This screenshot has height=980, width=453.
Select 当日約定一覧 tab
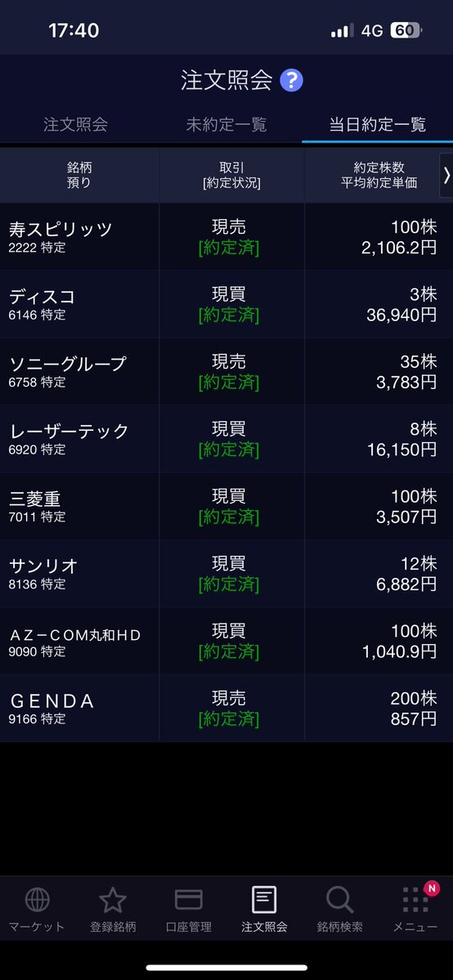coord(377,124)
